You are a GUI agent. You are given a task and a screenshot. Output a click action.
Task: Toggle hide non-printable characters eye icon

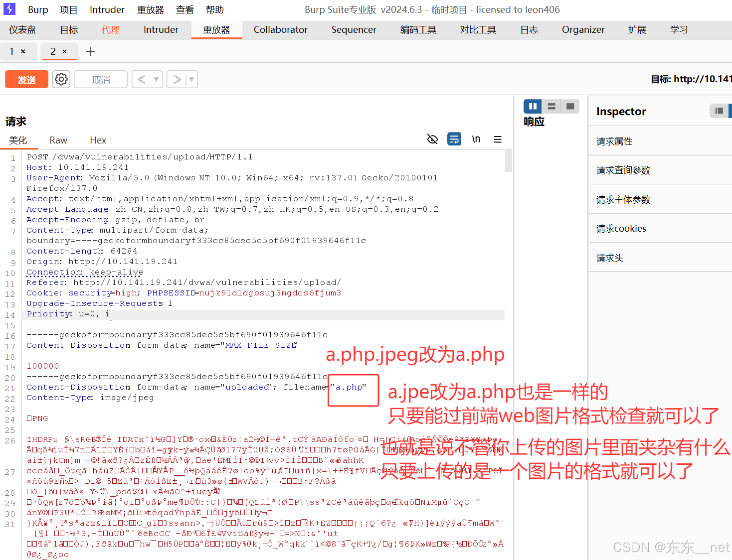[x=432, y=140]
